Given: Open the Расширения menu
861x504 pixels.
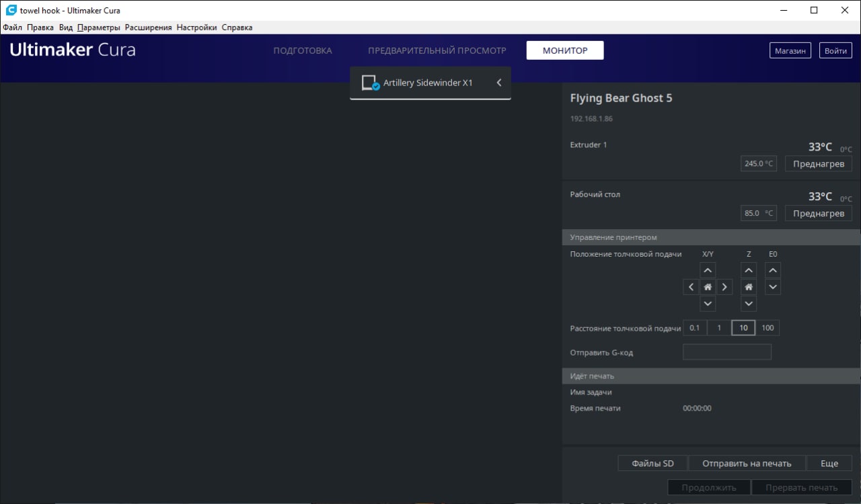Looking at the screenshot, I should pos(149,28).
